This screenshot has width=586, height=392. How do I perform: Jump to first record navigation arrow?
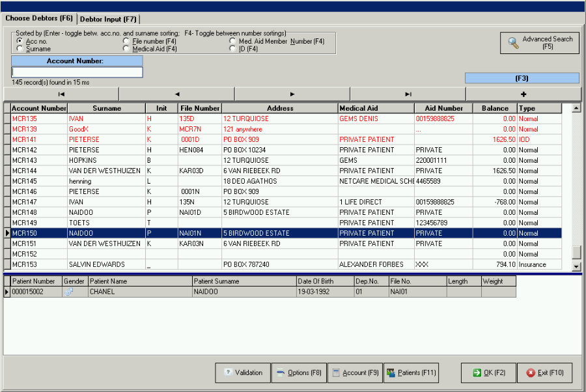(61, 94)
